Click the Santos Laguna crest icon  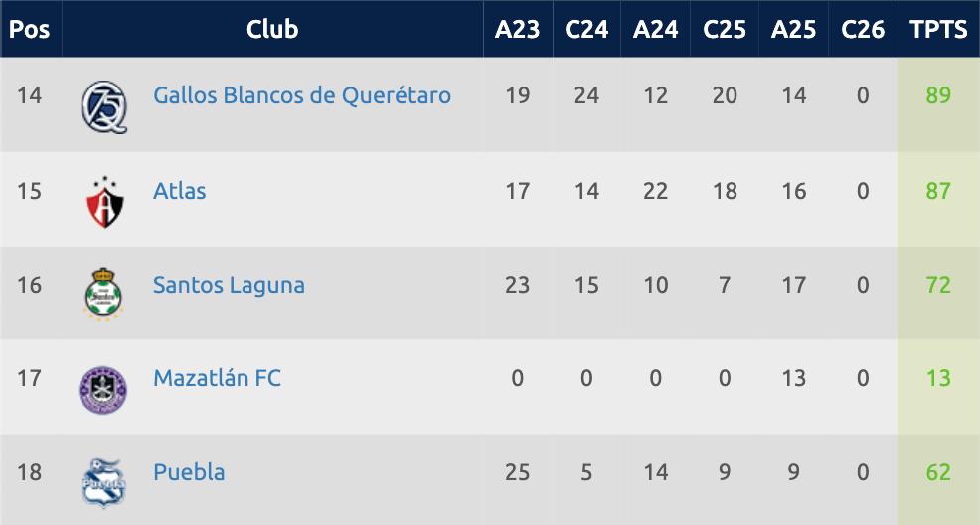[x=103, y=294]
